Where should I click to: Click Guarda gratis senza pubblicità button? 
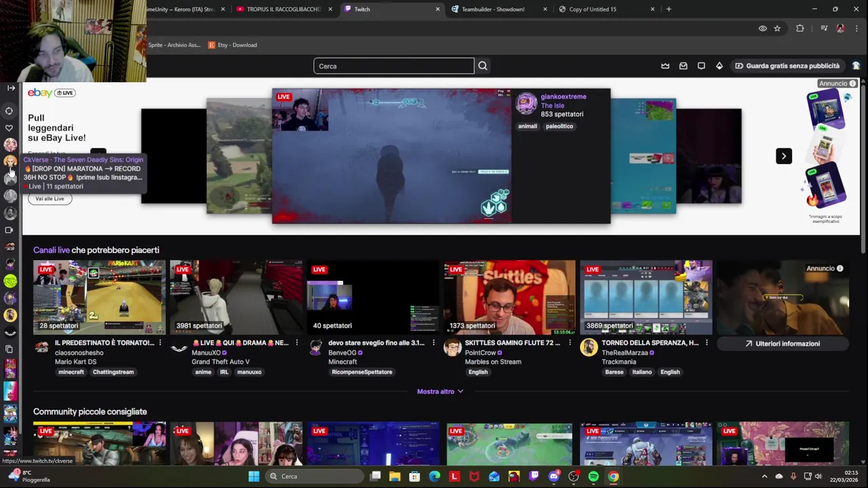click(787, 66)
